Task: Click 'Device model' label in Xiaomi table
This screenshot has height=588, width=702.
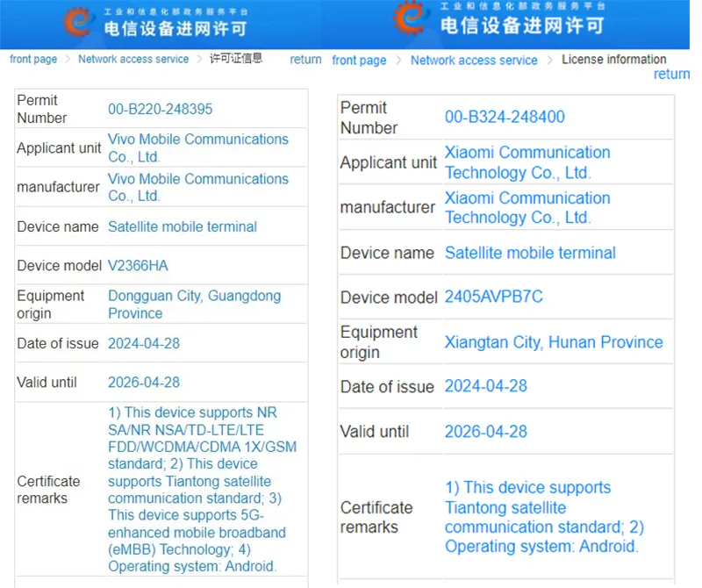Action: 389,298
